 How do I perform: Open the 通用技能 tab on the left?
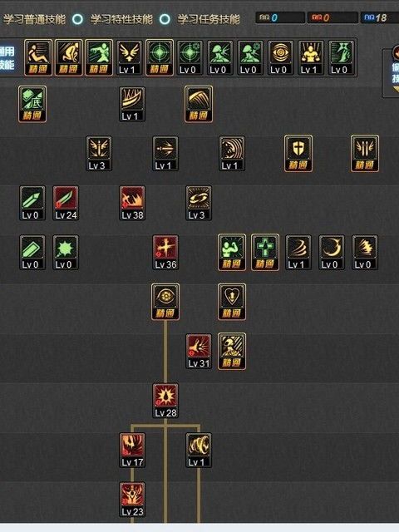pyautogui.click(x=7, y=57)
